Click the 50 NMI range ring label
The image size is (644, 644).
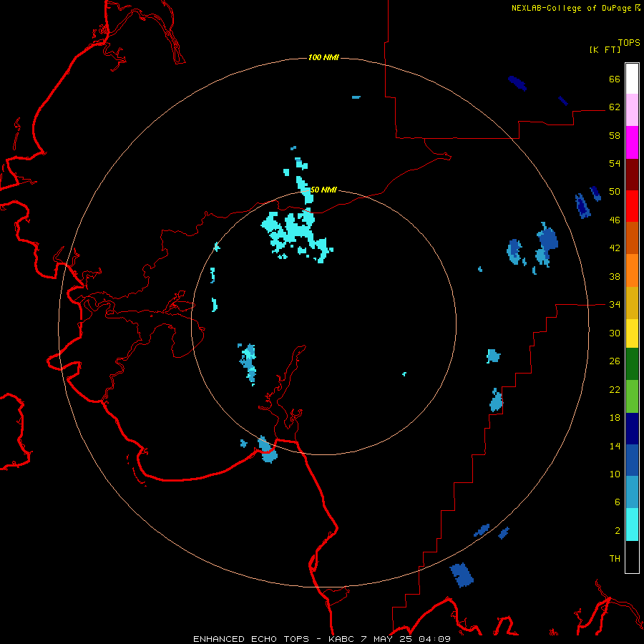click(323, 190)
